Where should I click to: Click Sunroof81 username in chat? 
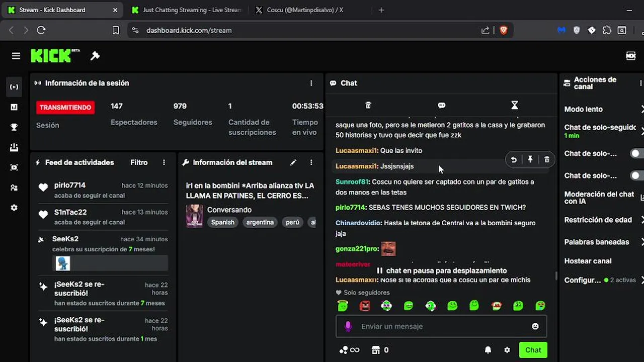click(x=352, y=182)
